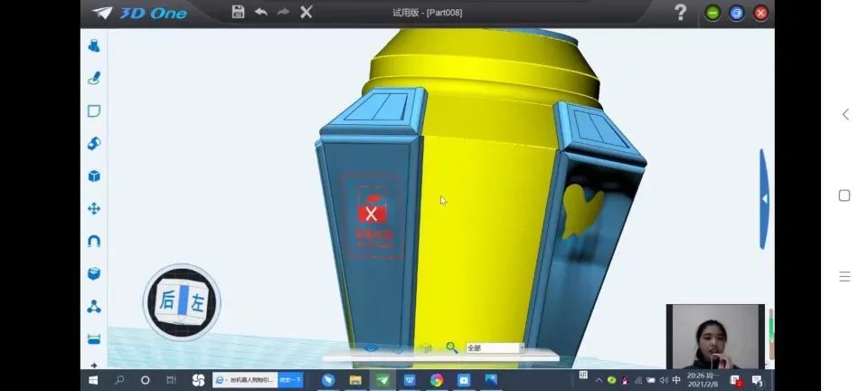Viewport: 868px width, 391px height.
Task: Activate the move tool with four arrows
Action: pos(94,209)
